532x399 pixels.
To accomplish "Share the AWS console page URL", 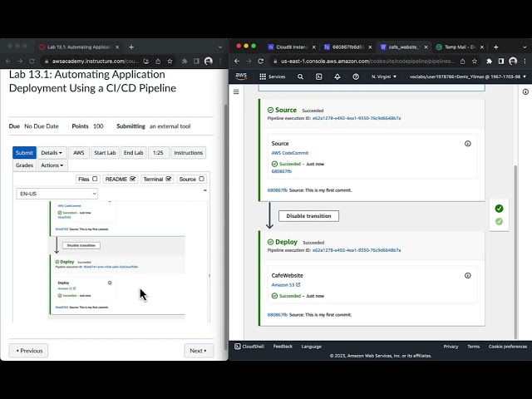I will click(463, 61).
